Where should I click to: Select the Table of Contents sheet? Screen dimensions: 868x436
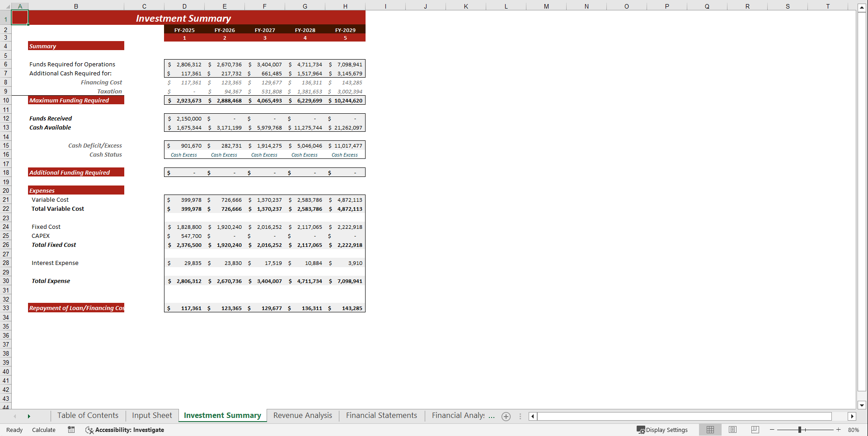click(x=88, y=415)
